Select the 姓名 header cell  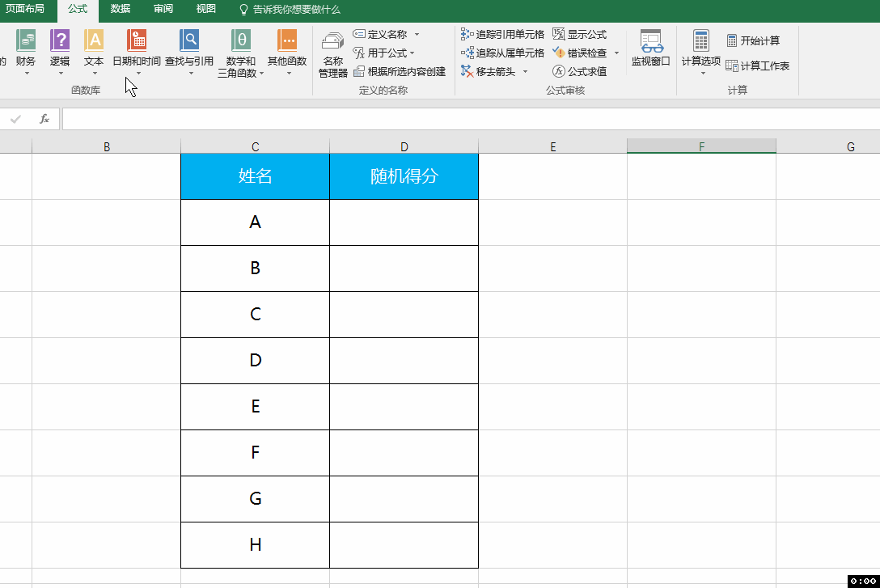(x=256, y=176)
